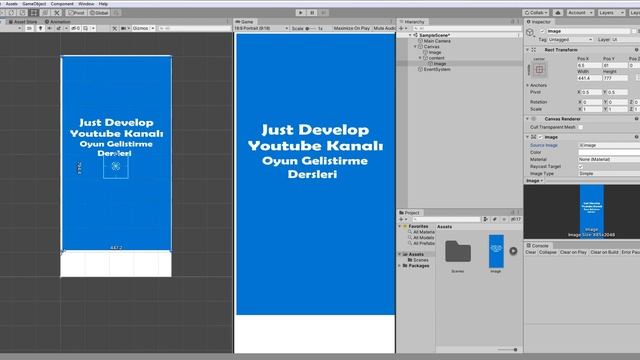
Task: Toggle Mute Audio in Game view
Action: coord(384,28)
